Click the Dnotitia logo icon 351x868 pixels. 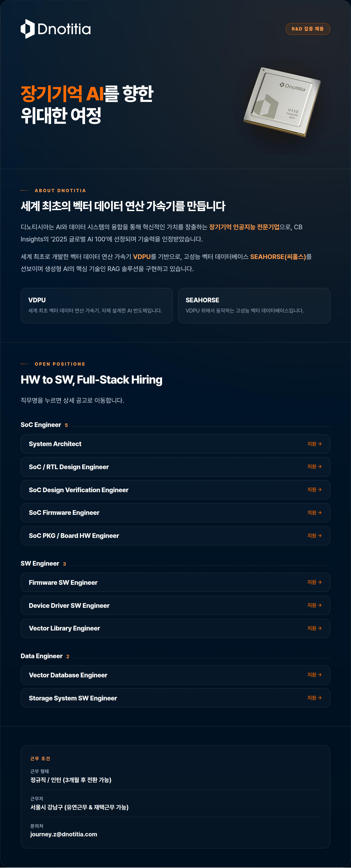(28, 29)
